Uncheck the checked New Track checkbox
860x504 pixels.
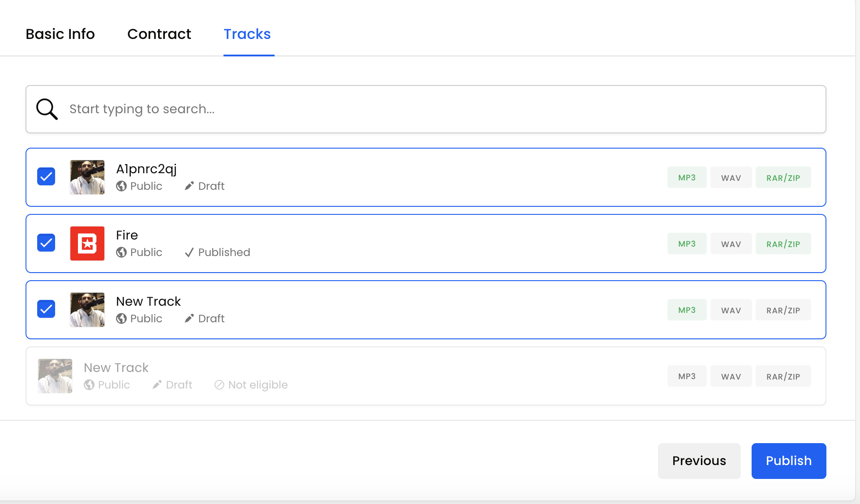point(46,309)
